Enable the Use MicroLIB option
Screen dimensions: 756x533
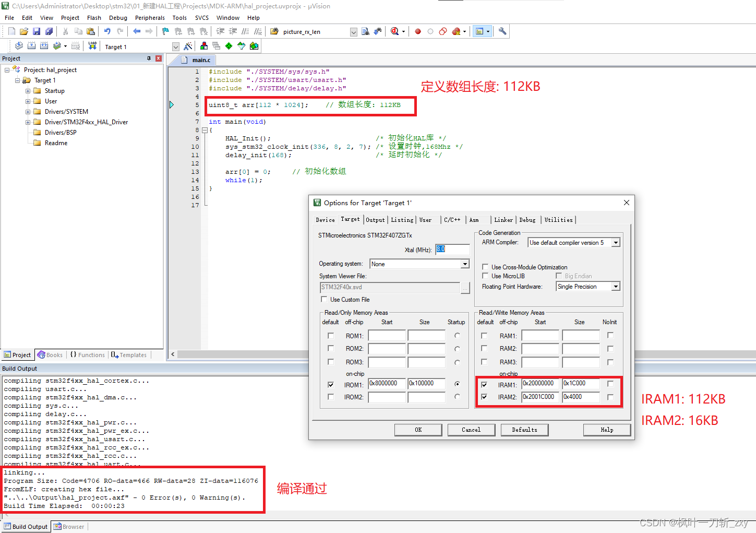pos(485,276)
